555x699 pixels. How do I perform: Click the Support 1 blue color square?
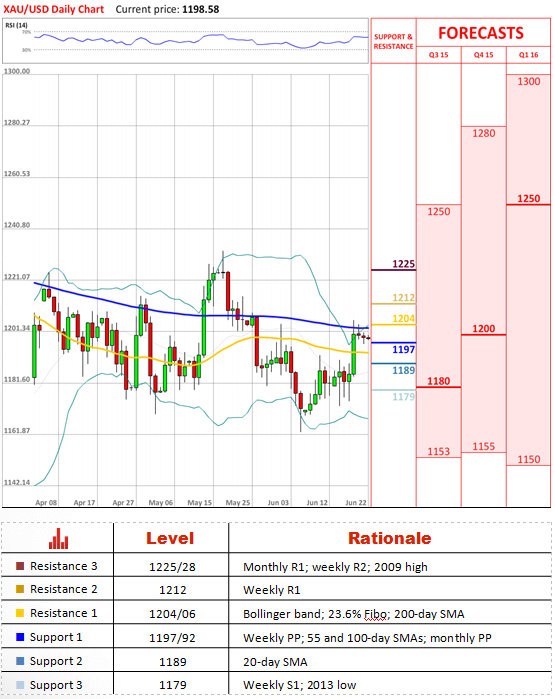[20, 637]
